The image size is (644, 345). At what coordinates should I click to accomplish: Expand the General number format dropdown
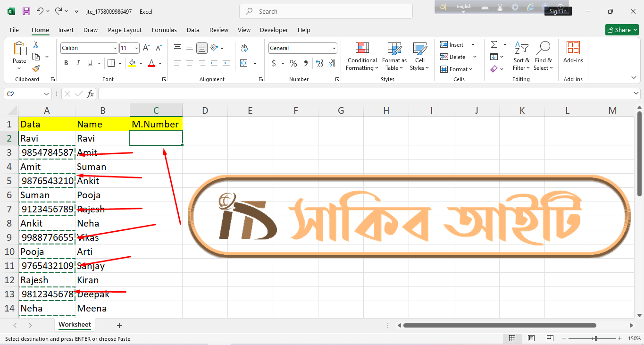[x=334, y=48]
